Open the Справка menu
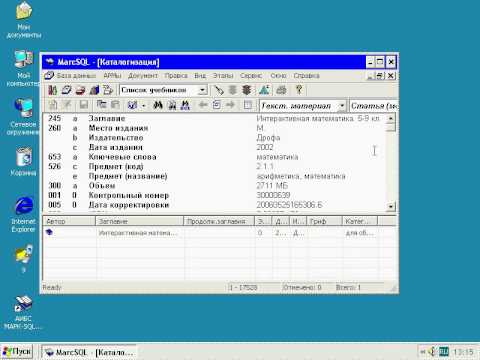 point(306,76)
